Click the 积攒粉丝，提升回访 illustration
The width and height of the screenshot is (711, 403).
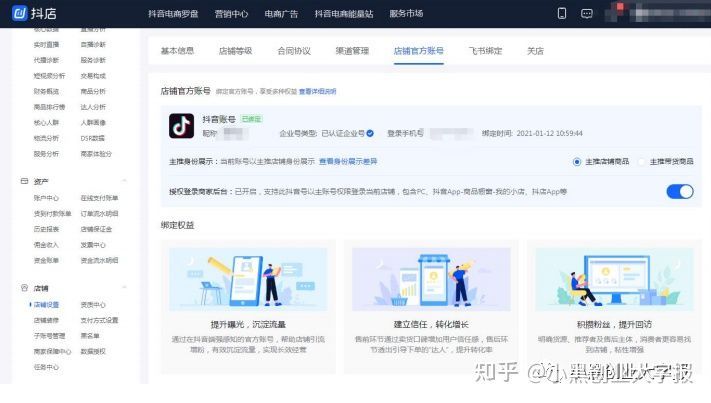pyautogui.click(x=614, y=279)
